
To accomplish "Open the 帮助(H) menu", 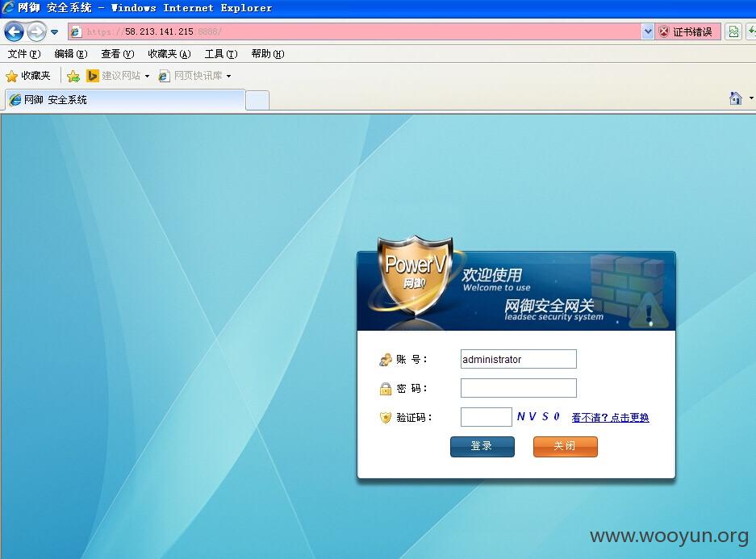I will [268, 54].
